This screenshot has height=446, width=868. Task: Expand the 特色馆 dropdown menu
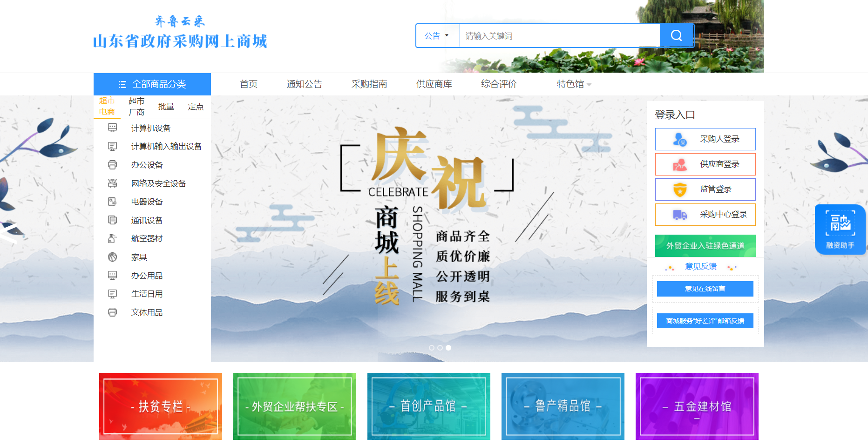click(x=574, y=84)
